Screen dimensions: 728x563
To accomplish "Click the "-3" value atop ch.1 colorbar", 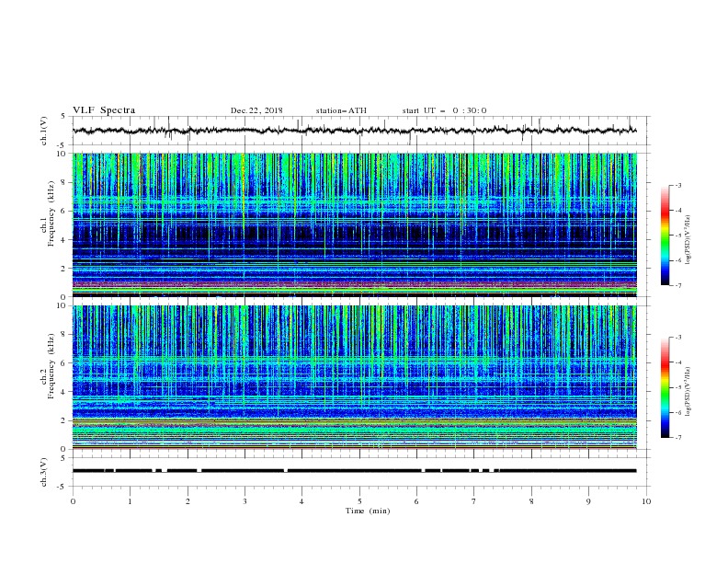I will tap(678, 185).
